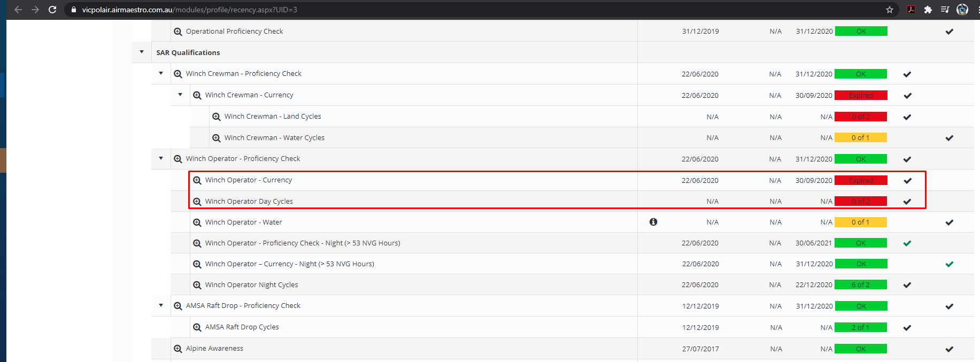Collapse the SAR Qualifications section
980x362 pixels.
click(142, 52)
